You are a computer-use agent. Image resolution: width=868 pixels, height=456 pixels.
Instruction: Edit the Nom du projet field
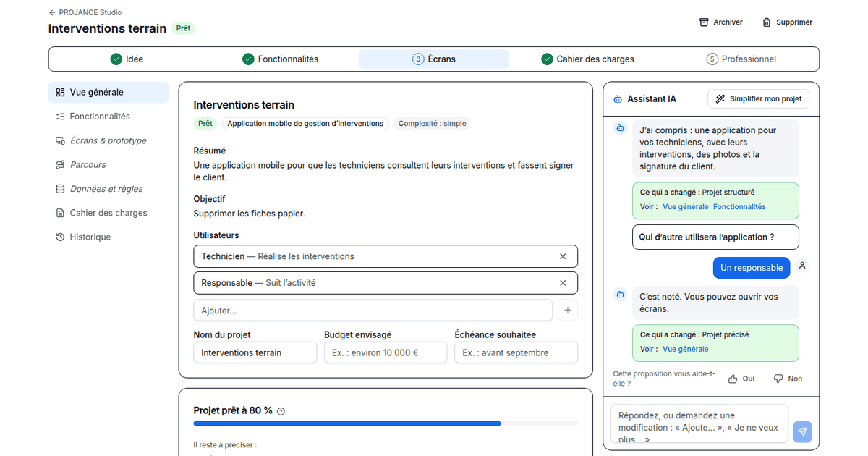255,352
